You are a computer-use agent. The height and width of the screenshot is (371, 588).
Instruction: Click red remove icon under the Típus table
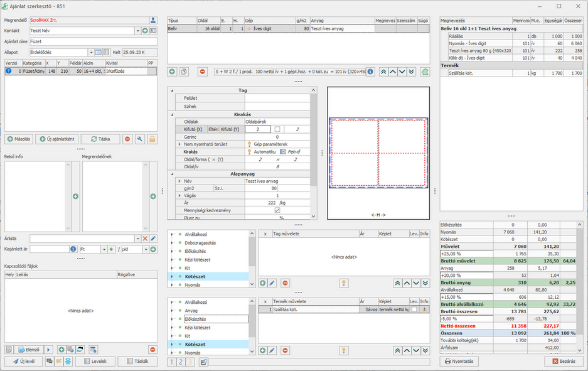coord(203,72)
